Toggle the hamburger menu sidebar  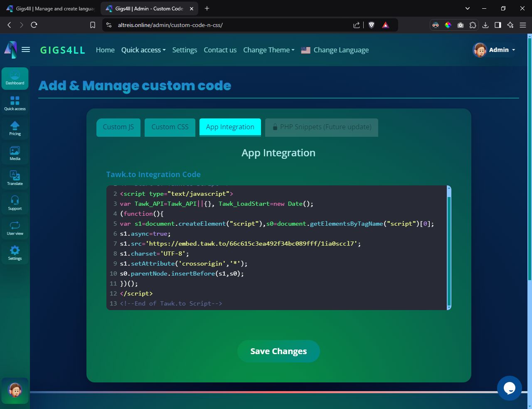click(26, 50)
